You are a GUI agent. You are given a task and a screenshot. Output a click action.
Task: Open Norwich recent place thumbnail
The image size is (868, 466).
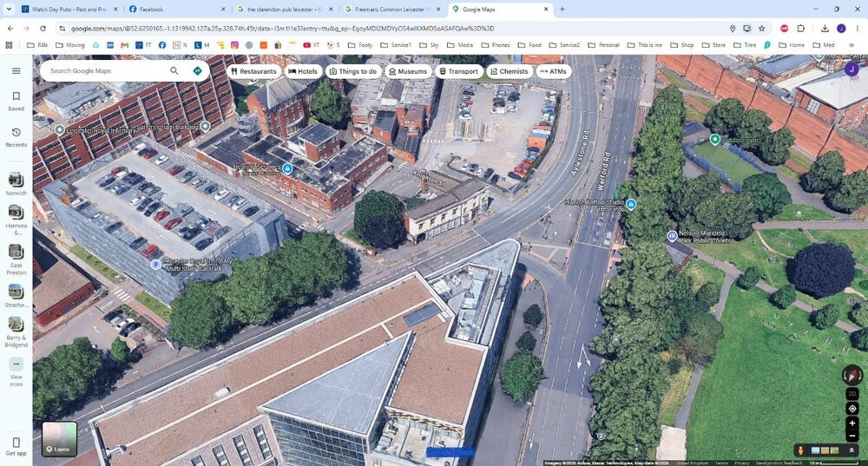tap(16, 184)
